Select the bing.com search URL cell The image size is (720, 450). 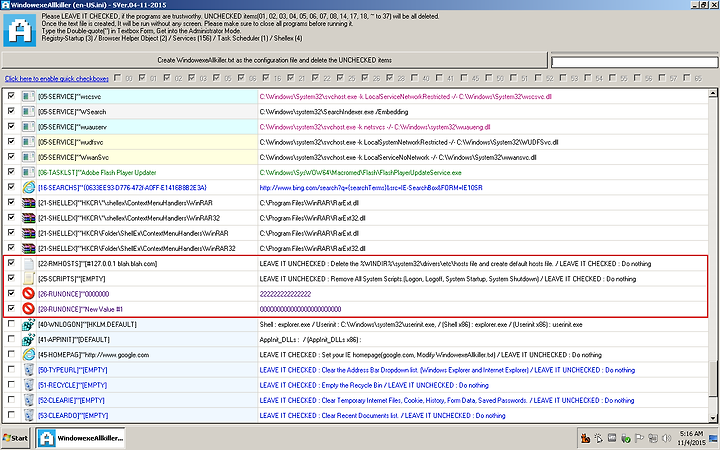(x=371, y=188)
